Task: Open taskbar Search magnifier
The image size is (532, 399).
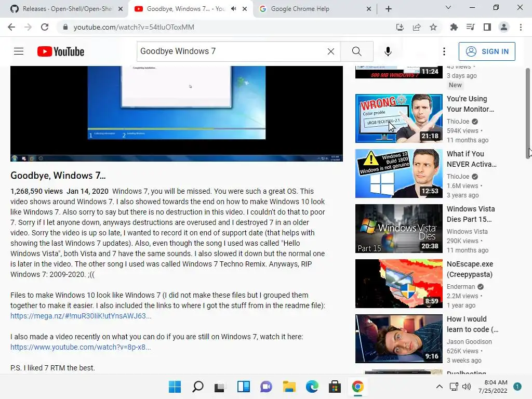Action: 197,387
